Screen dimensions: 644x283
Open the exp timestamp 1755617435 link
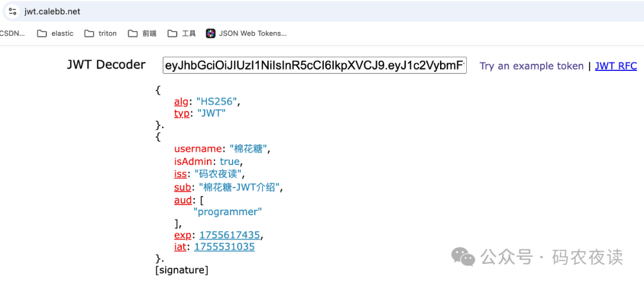tap(230, 235)
